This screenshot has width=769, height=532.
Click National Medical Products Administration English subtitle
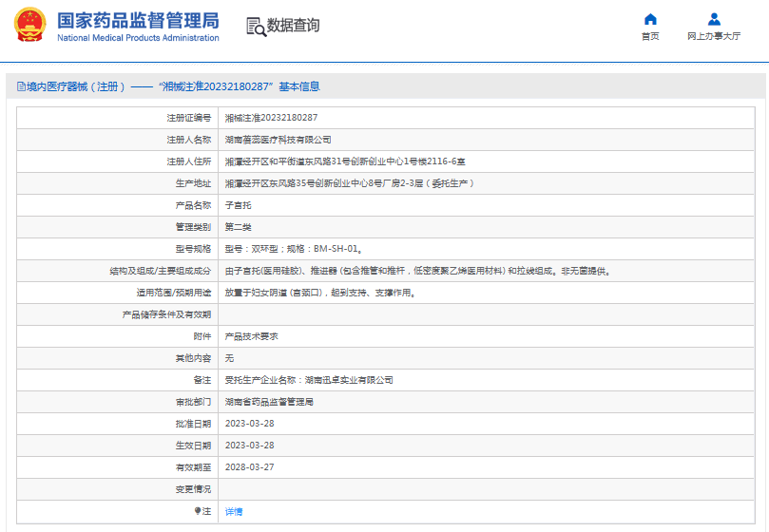click(x=138, y=38)
